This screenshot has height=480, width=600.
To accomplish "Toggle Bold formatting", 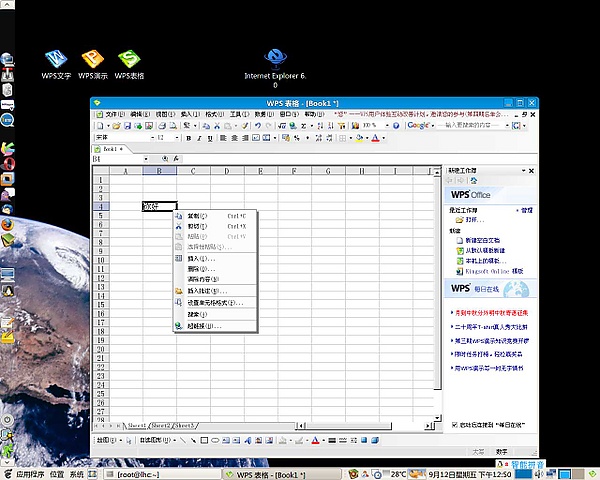I will click(189, 138).
